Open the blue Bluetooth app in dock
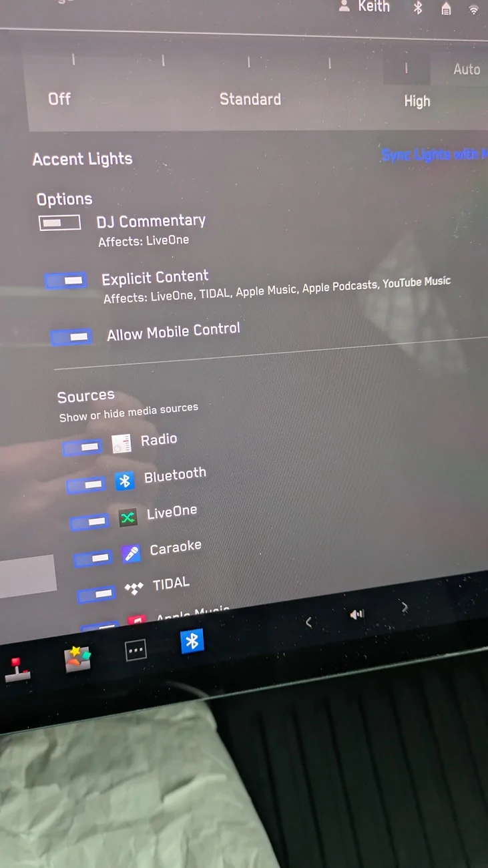488x868 pixels. coord(192,641)
